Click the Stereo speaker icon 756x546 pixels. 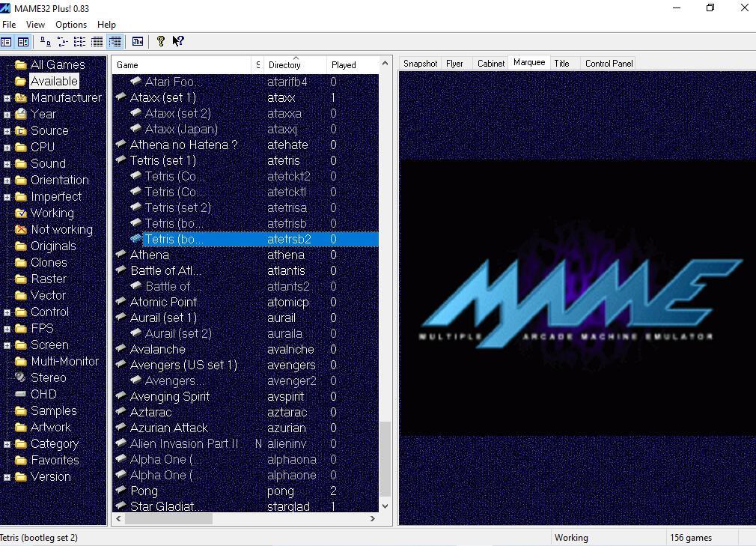tap(21, 377)
